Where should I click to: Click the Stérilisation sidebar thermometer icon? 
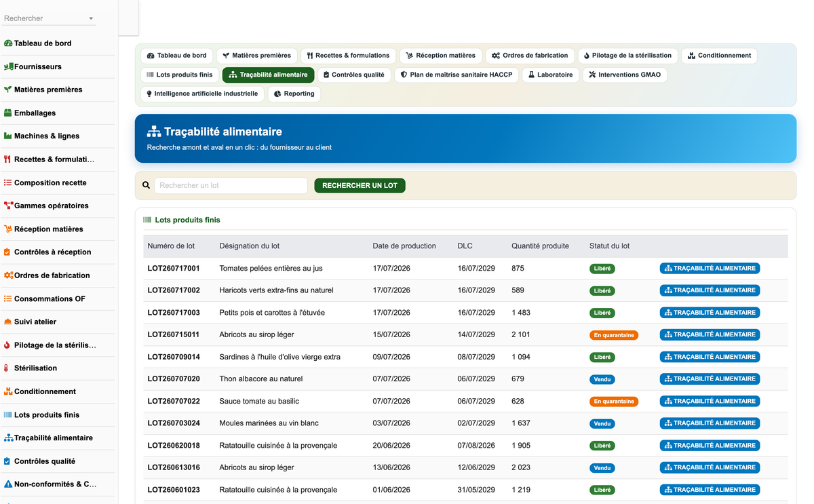point(7,368)
